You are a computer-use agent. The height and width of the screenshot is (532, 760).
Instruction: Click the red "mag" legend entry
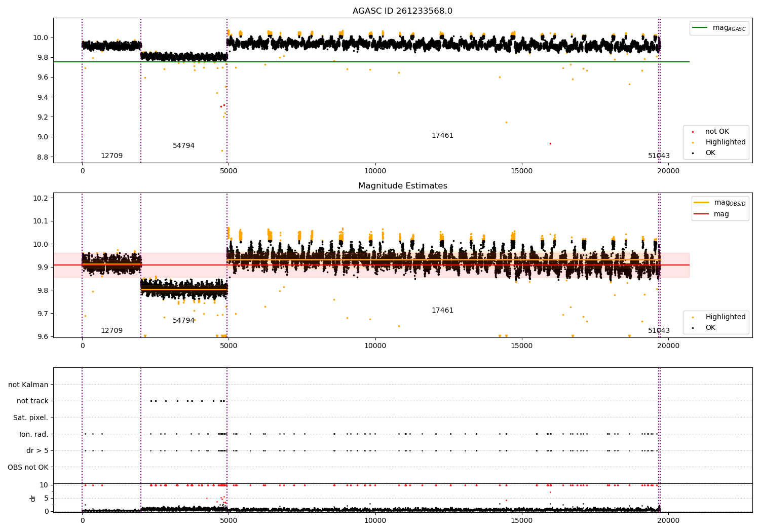pyautogui.click(x=721, y=214)
